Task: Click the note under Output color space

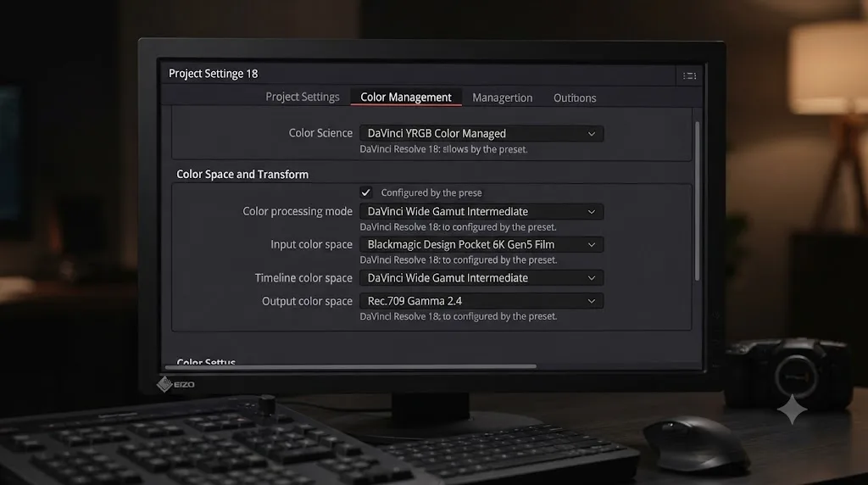Action: [459, 316]
